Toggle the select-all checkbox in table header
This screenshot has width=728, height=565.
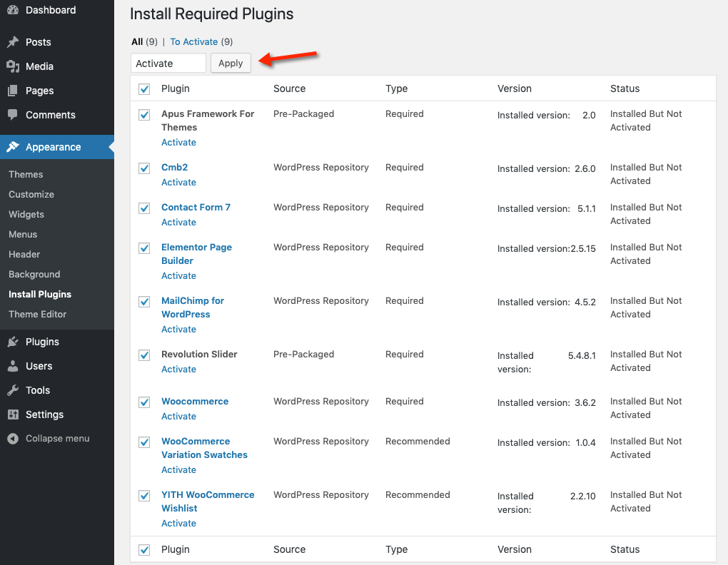click(144, 89)
